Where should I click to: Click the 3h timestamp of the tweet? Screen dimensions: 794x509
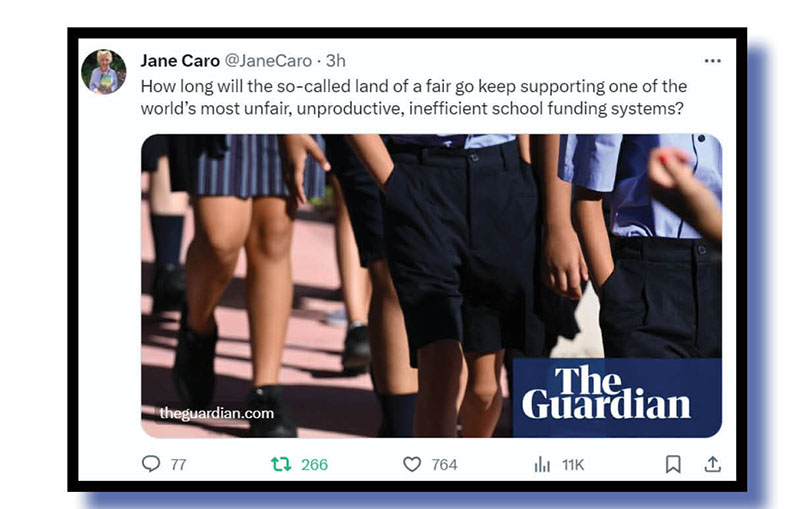[335, 61]
